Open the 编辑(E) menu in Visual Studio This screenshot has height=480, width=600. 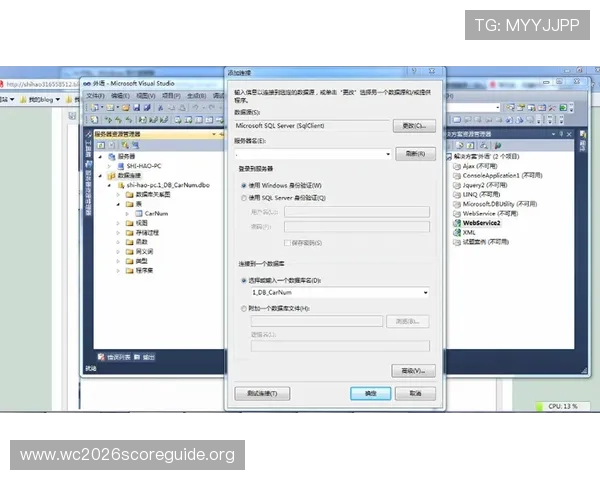[x=121, y=96]
